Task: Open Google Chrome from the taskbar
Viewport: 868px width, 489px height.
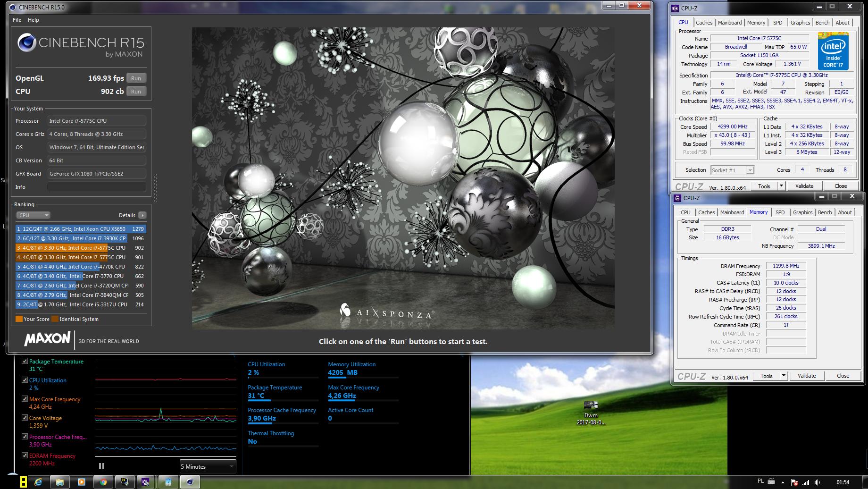Action: pos(103,482)
